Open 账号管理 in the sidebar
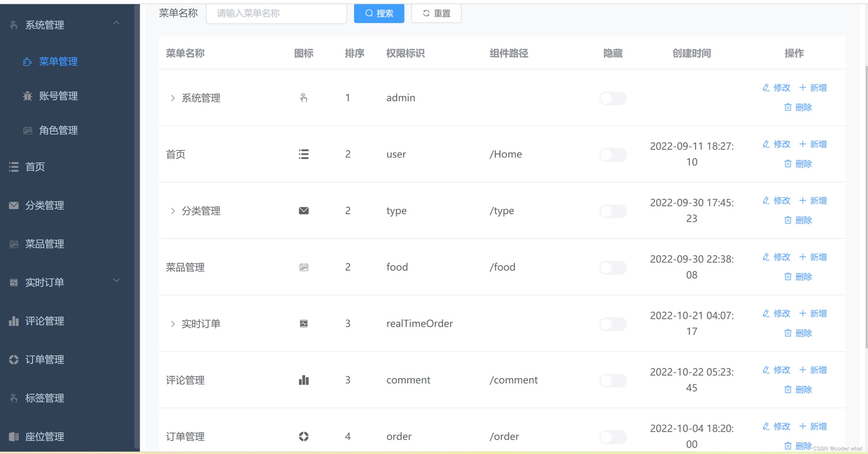The image size is (868, 454). point(58,96)
